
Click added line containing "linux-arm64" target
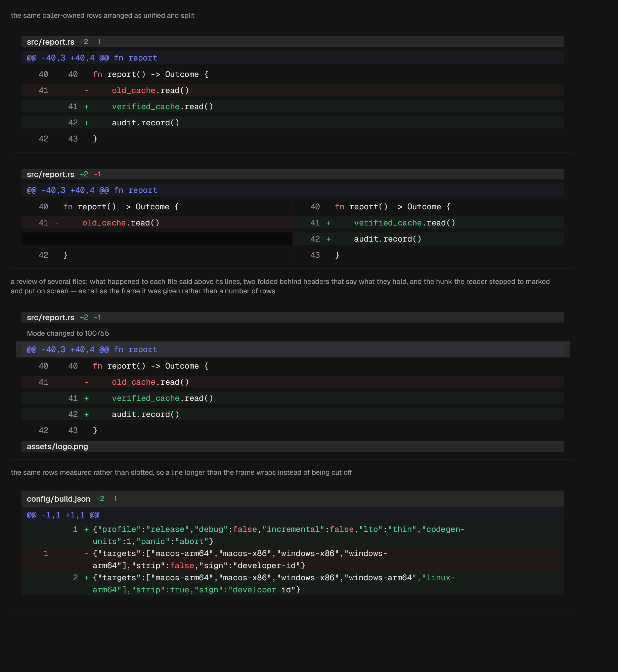coord(293,583)
